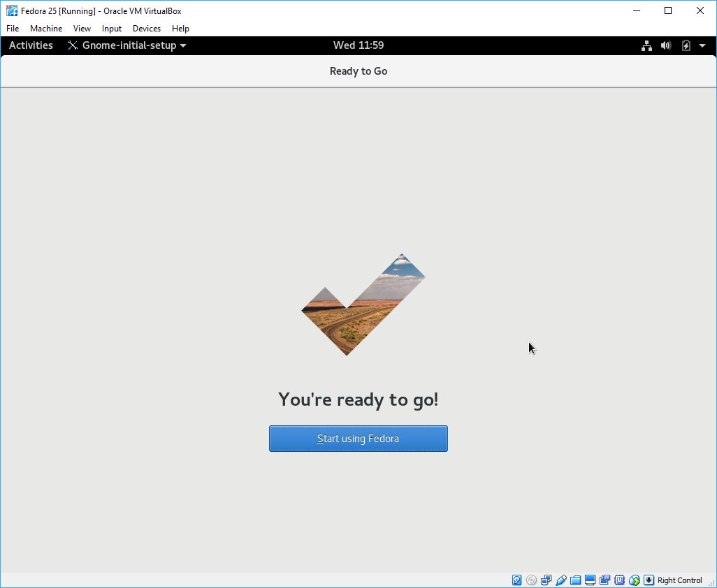Click the GNOME volume speaker icon
The height and width of the screenshot is (588, 717).
(666, 45)
